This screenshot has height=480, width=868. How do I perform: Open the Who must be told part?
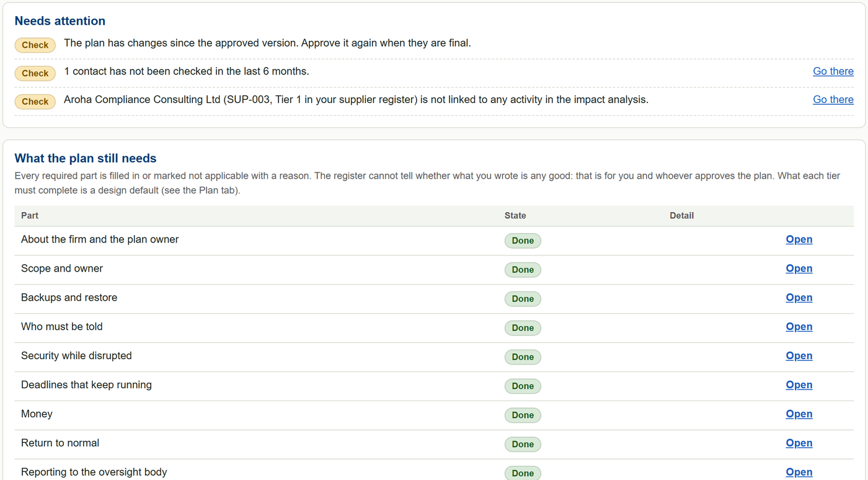click(x=799, y=327)
